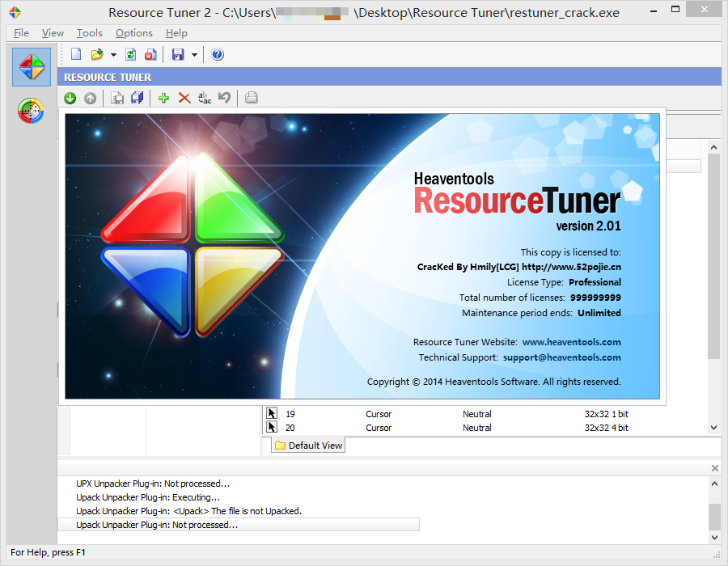Viewport: 728px width, 566px height.
Task: Save all resources with the stacked floppy icon
Action: (137, 98)
